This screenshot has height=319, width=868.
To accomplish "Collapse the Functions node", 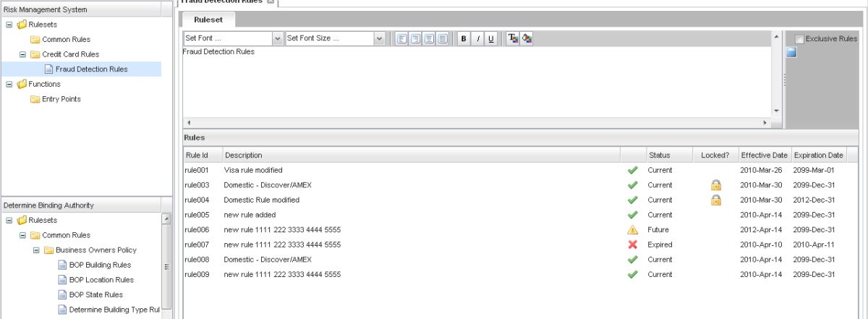I will point(9,84).
